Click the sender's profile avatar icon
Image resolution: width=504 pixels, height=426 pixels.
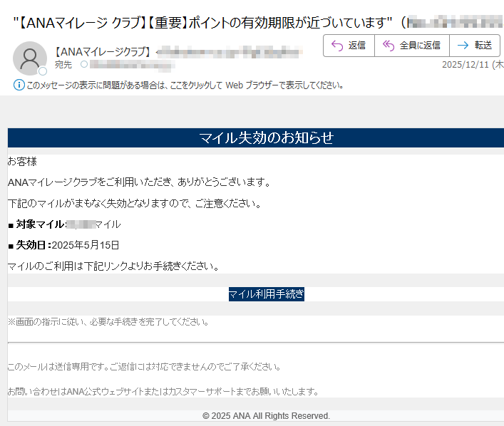pos(29,58)
